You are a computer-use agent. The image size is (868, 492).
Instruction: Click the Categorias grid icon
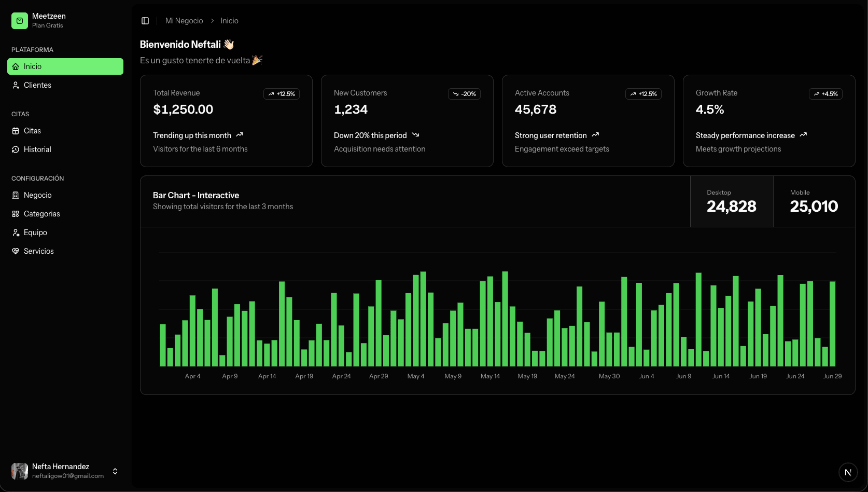16,214
